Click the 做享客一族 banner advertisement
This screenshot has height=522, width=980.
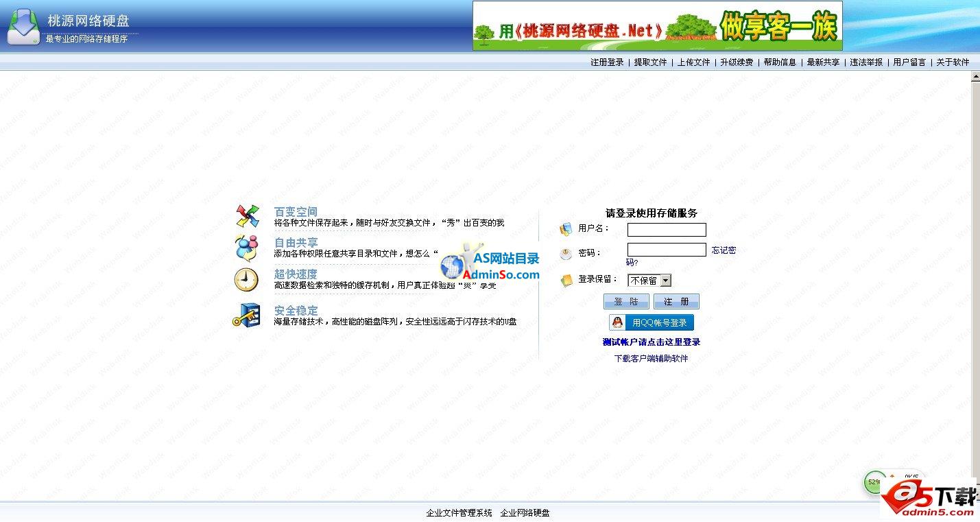click(x=657, y=26)
